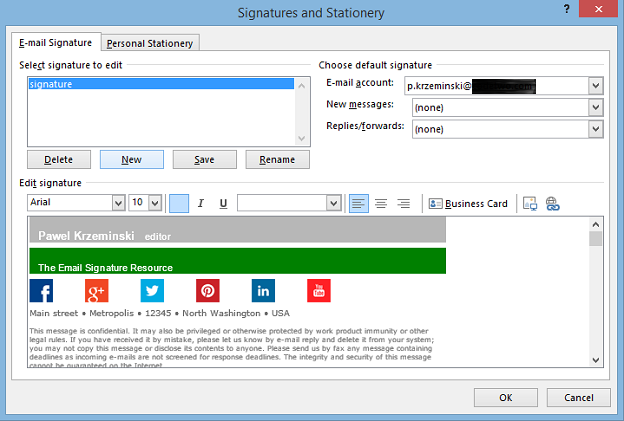Center the signature text
This screenshot has width=624, height=421.
click(381, 203)
